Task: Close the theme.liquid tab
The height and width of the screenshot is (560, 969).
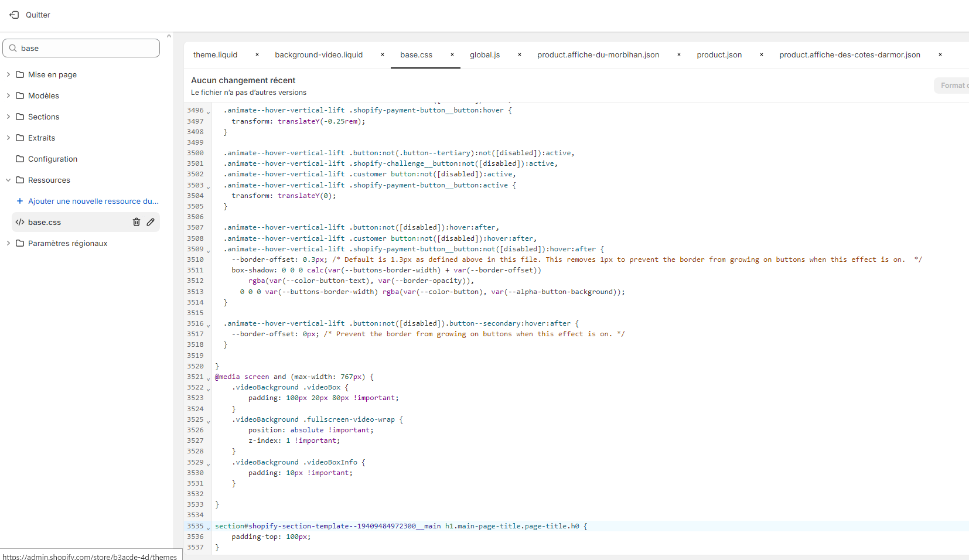Action: tap(257, 54)
